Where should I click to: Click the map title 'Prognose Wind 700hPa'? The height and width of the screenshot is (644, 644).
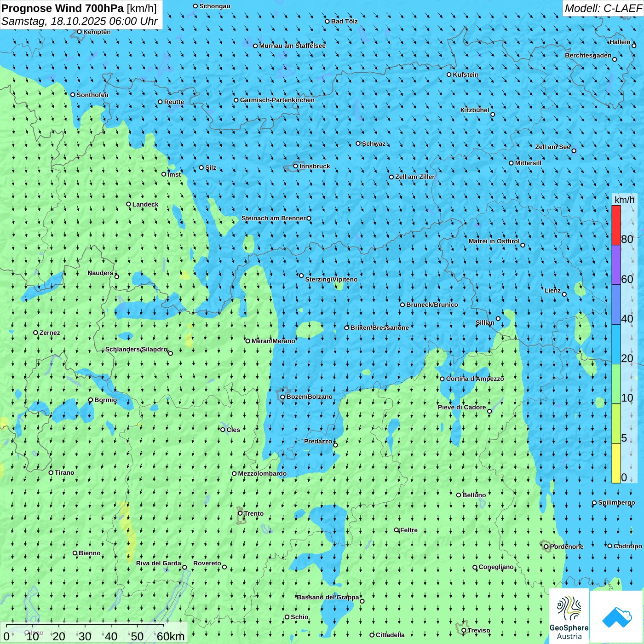(x=63, y=8)
